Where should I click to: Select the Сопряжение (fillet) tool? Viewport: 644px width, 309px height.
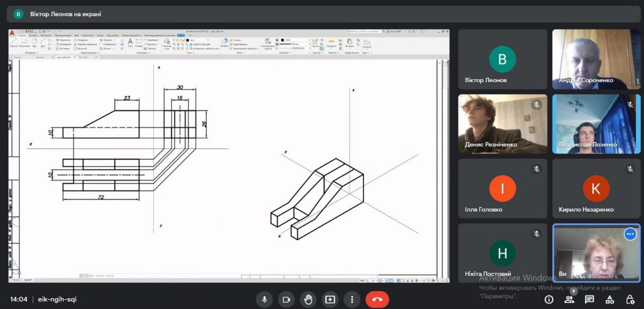(x=108, y=44)
